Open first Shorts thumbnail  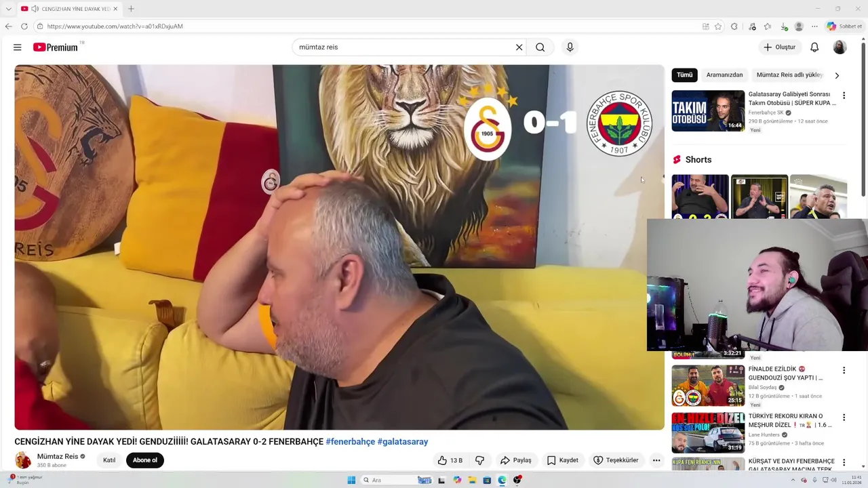pos(700,197)
